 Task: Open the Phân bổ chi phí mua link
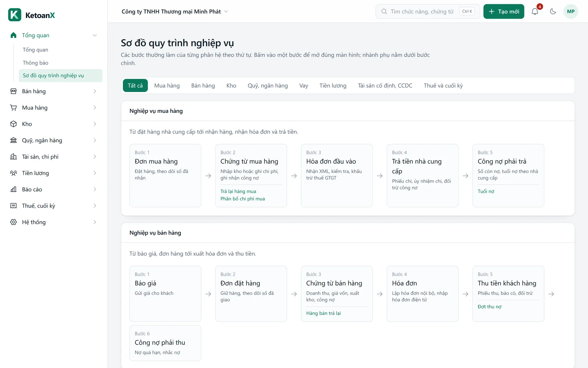point(243,199)
